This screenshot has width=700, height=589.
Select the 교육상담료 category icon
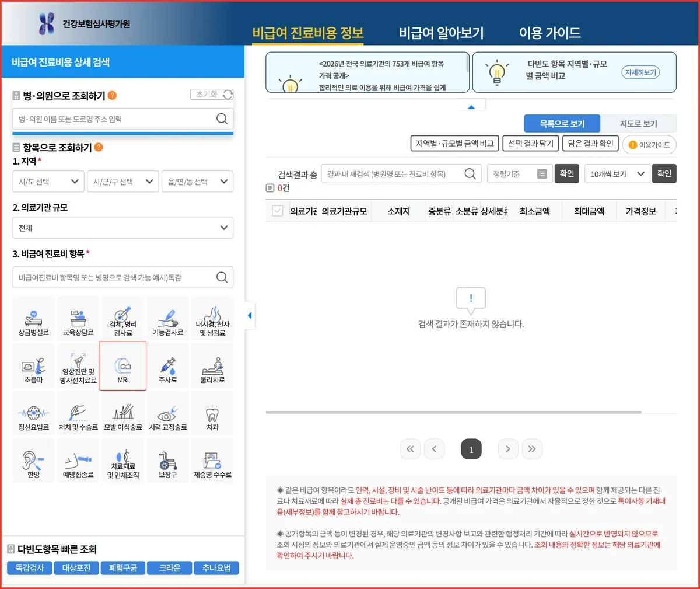coord(78,318)
